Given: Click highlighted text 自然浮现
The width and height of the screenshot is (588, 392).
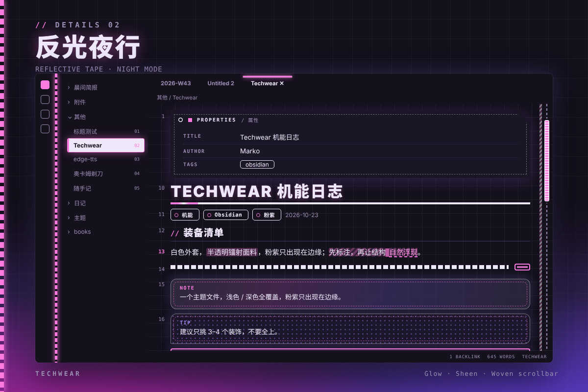Looking at the screenshot, I should tap(403, 252).
